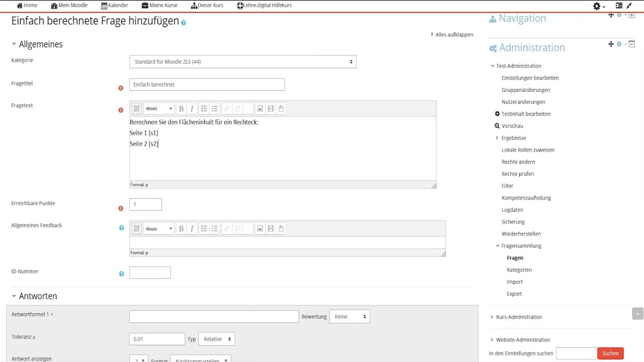Open Kalender in top menu
Screen dimensions: 644x362
(x=114, y=6)
